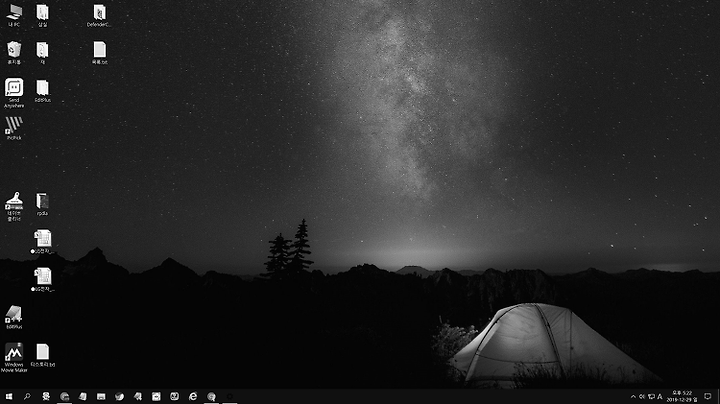Open the Action Center notifications icon
The image size is (720, 404).
click(708, 397)
